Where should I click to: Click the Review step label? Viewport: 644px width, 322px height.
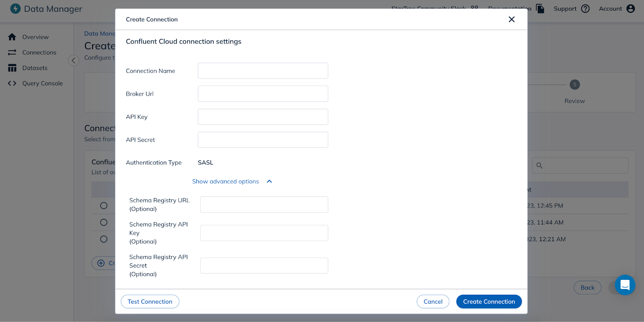574,101
